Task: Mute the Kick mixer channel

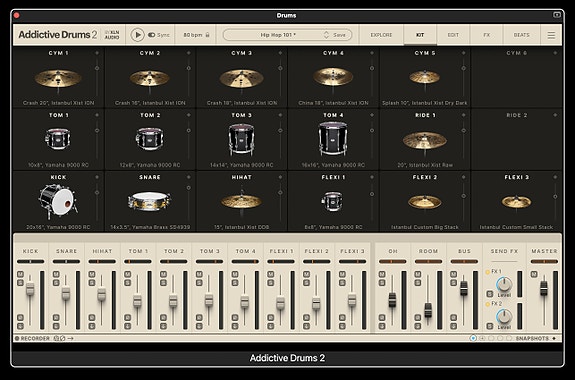Action: (20, 274)
